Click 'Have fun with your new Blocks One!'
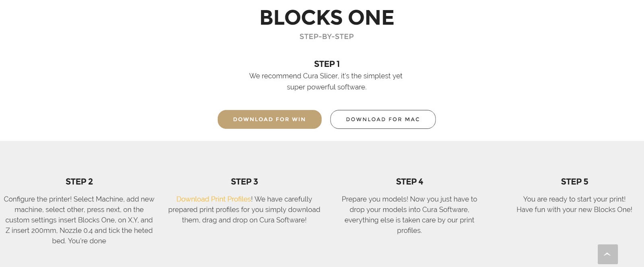 (x=574, y=209)
